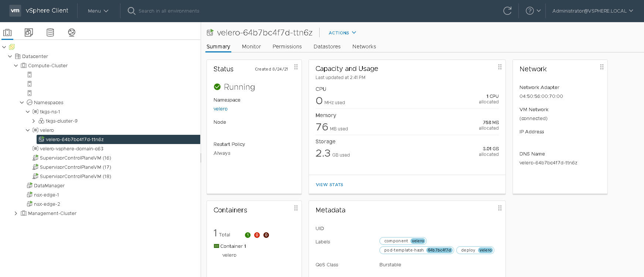644x277 pixels.
Task: Switch to the Datastores tab
Action: point(327,47)
